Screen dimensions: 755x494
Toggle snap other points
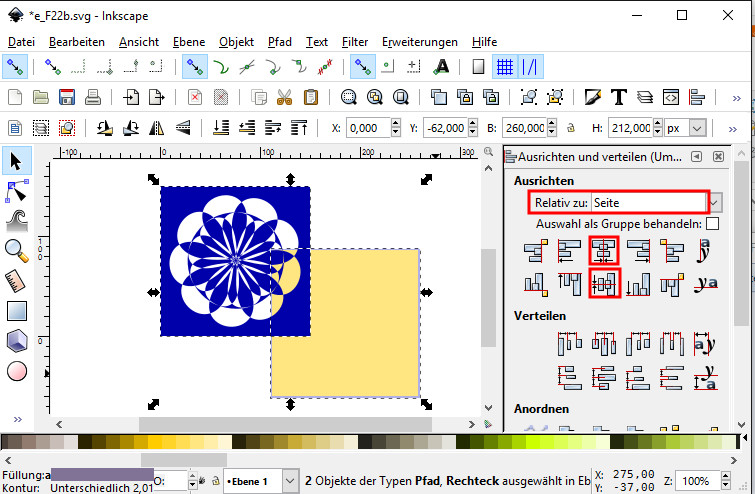(x=362, y=66)
